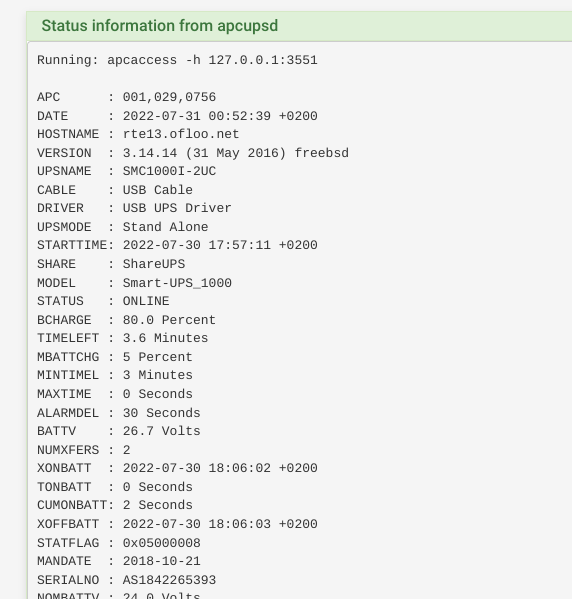Click the SERIALNO value AS1842265393

coord(169,580)
